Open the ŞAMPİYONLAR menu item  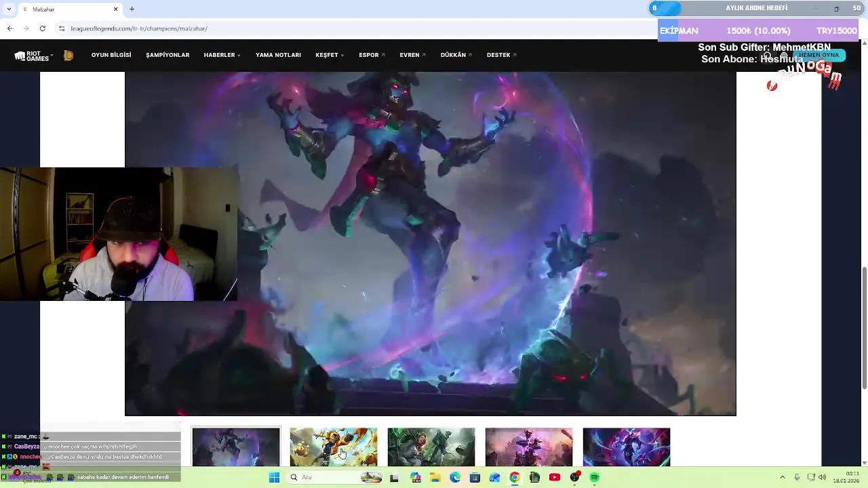[167, 55]
